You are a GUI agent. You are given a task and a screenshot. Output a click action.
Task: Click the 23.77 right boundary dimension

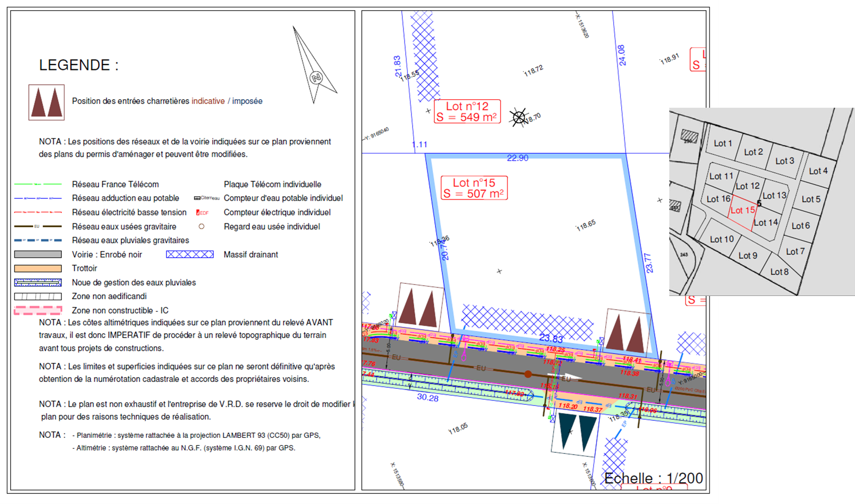click(x=649, y=263)
